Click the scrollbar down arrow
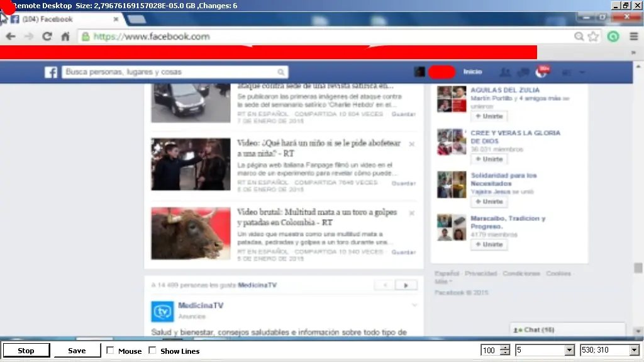 click(x=638, y=331)
